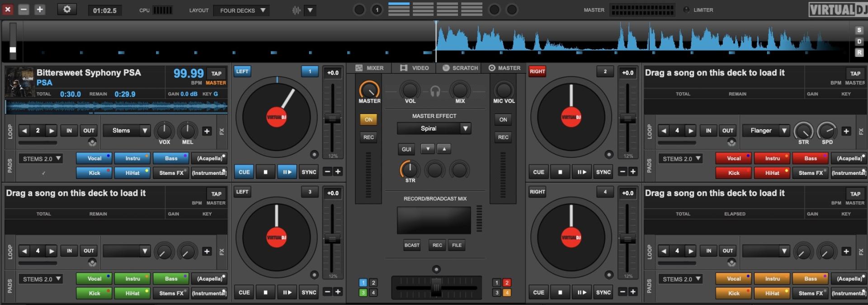The image size is (868, 305).
Task: Stop playback on deck 1
Action: pos(266,172)
